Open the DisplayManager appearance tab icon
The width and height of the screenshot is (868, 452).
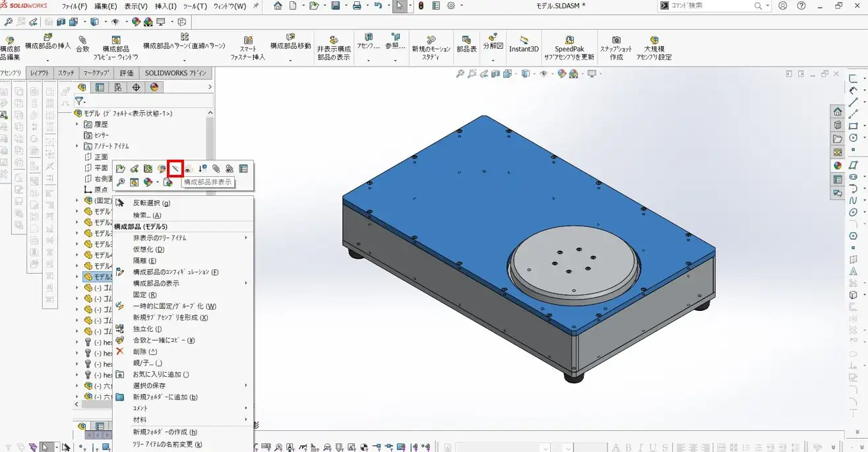point(154,87)
